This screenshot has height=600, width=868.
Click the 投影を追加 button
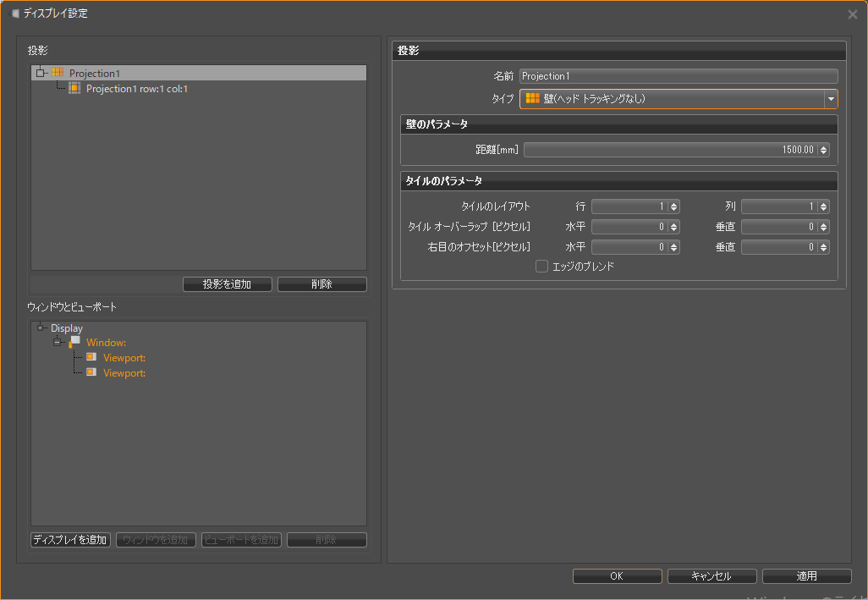[227, 284]
